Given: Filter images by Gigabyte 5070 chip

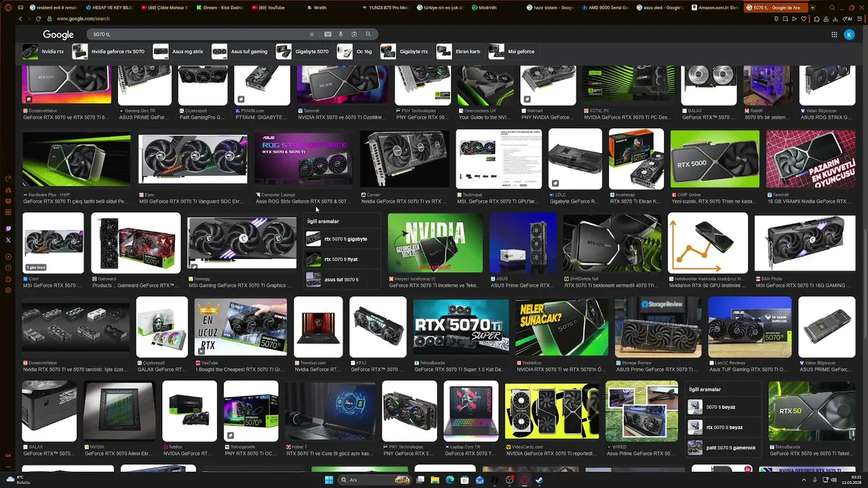Looking at the screenshot, I should (304, 52).
